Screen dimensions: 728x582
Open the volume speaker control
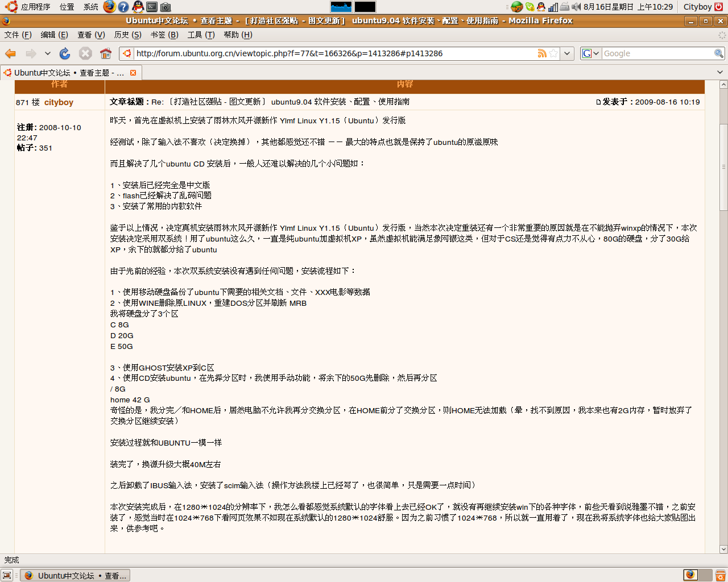point(576,7)
